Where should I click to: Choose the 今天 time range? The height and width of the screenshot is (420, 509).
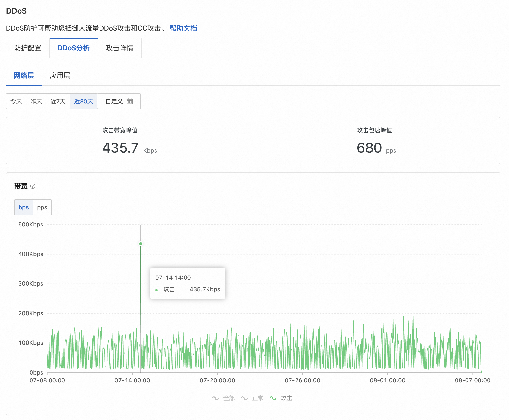(16, 101)
